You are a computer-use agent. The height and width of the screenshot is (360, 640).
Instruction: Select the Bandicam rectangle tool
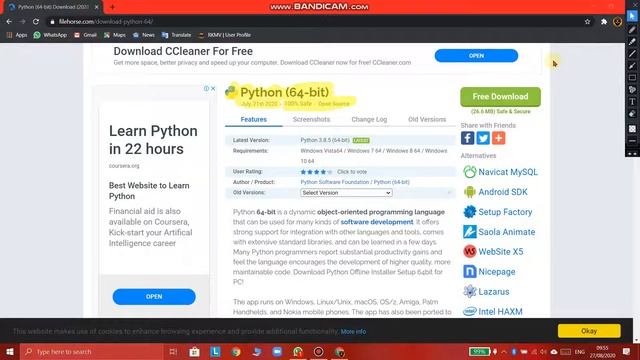click(x=632, y=78)
